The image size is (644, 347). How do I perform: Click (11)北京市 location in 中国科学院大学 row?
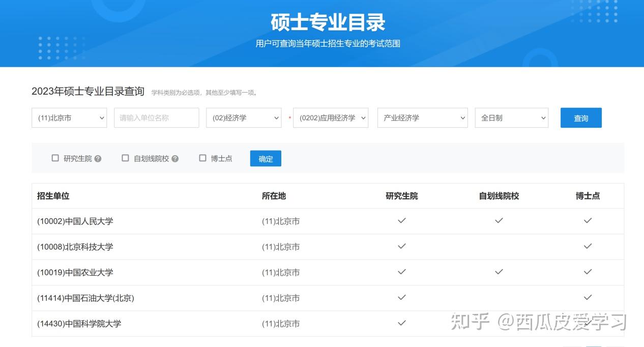coord(281,324)
